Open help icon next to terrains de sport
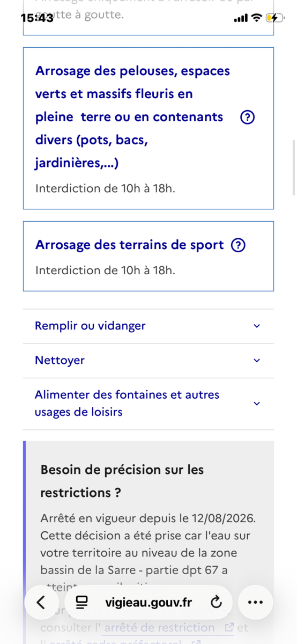Screen dimensions: 297x644 click(x=238, y=245)
